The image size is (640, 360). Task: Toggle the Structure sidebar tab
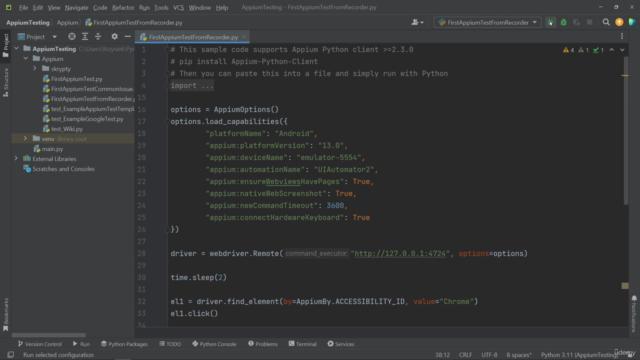[6, 82]
